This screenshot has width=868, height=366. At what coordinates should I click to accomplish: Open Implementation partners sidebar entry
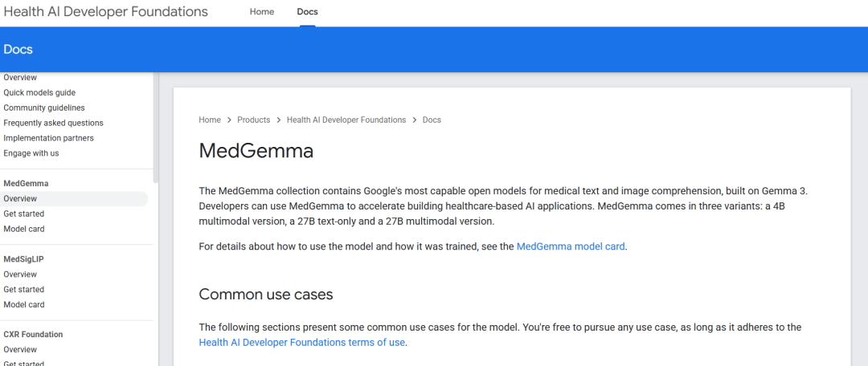(x=48, y=138)
